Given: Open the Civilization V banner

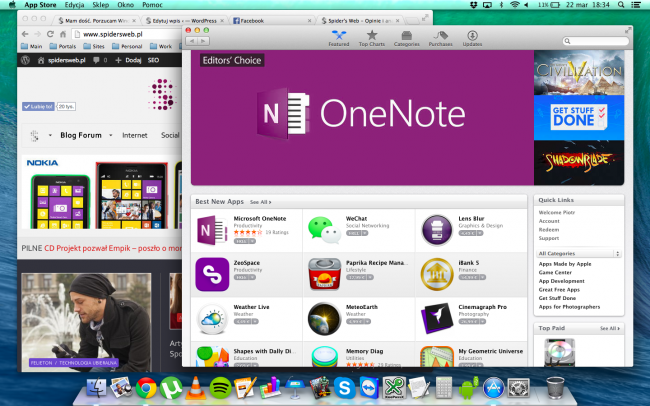Looking at the screenshot, I should (579, 73).
